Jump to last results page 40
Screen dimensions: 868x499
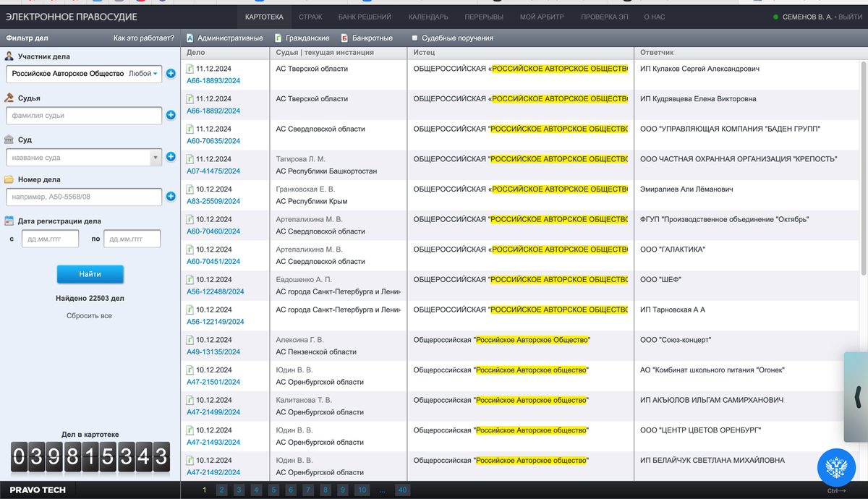403,490
